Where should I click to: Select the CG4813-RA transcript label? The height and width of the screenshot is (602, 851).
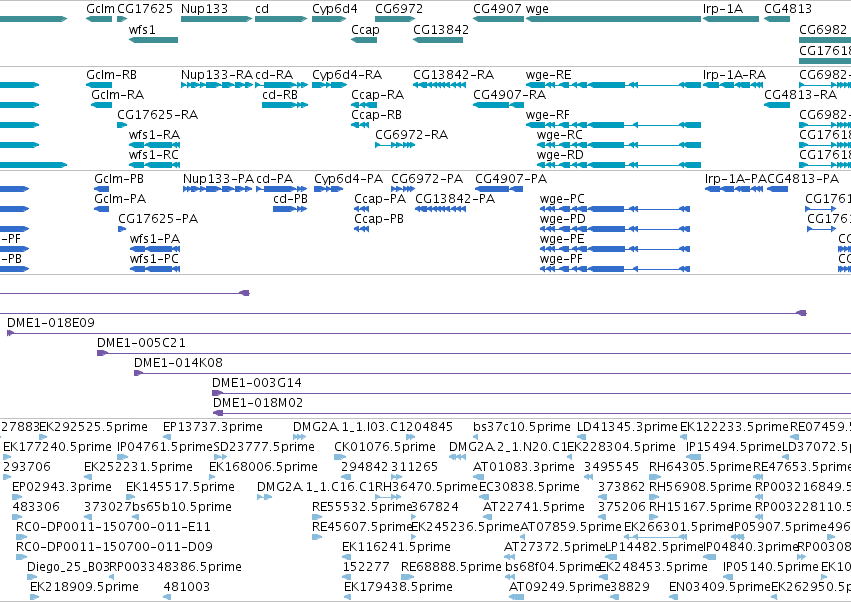pos(801,94)
